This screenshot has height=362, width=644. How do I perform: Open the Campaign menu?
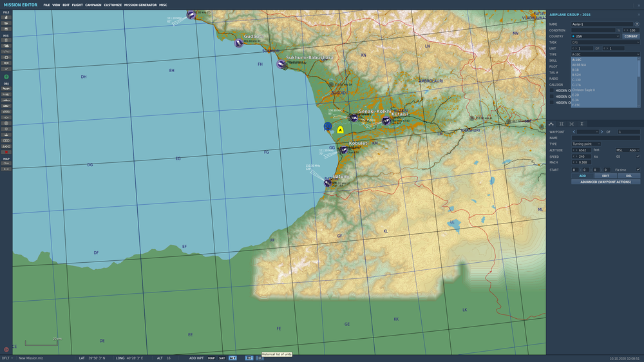point(93,5)
